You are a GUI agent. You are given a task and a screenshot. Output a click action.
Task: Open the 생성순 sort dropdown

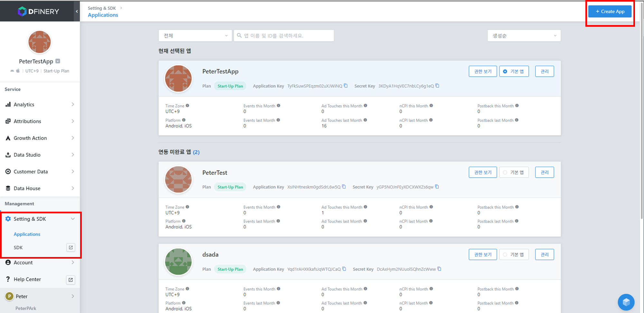[x=524, y=35]
